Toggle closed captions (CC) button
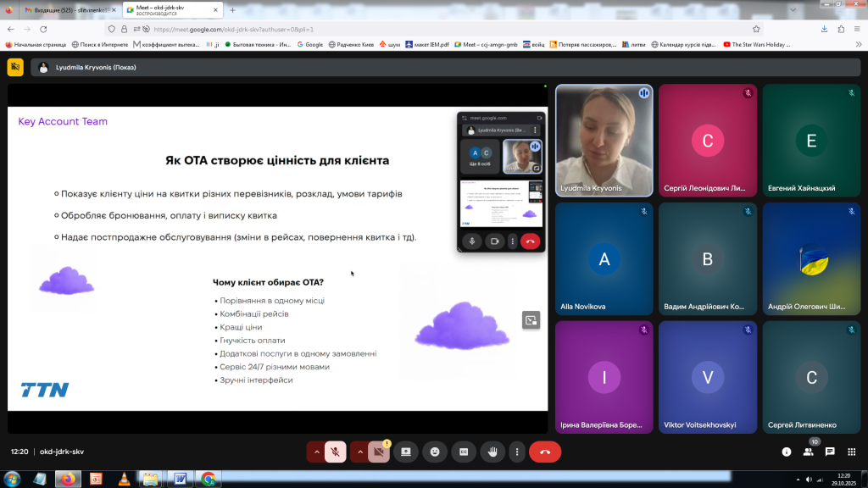The image size is (868, 488). tap(464, 452)
